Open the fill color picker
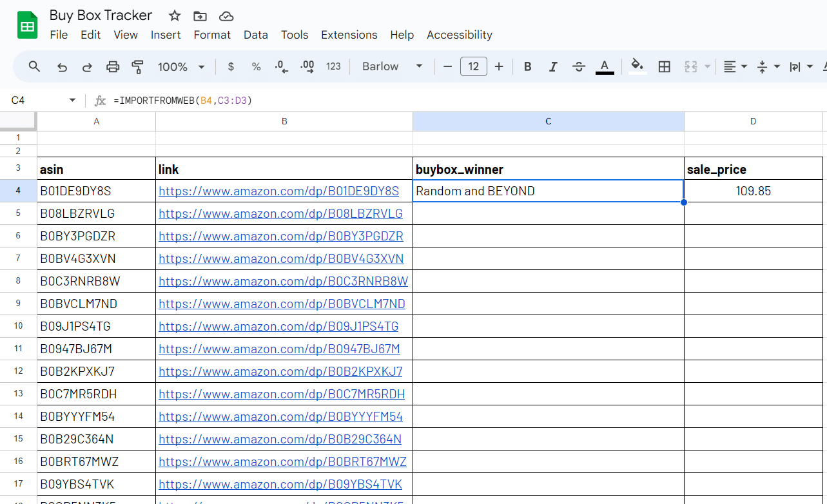 [637, 66]
